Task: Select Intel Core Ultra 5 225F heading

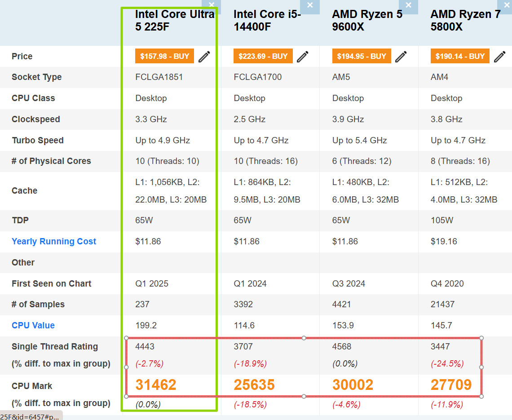Action: pyautogui.click(x=175, y=20)
